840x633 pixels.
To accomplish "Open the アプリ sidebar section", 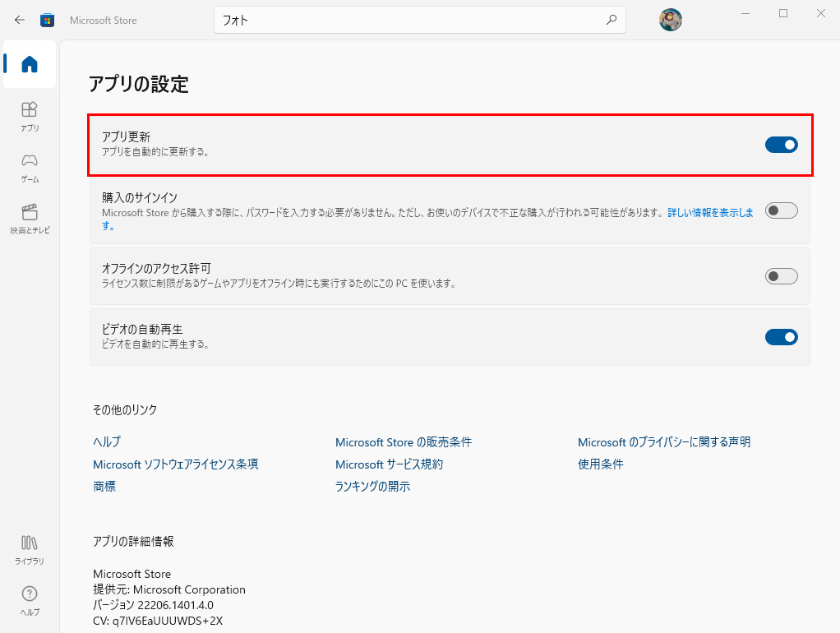I will [30, 116].
